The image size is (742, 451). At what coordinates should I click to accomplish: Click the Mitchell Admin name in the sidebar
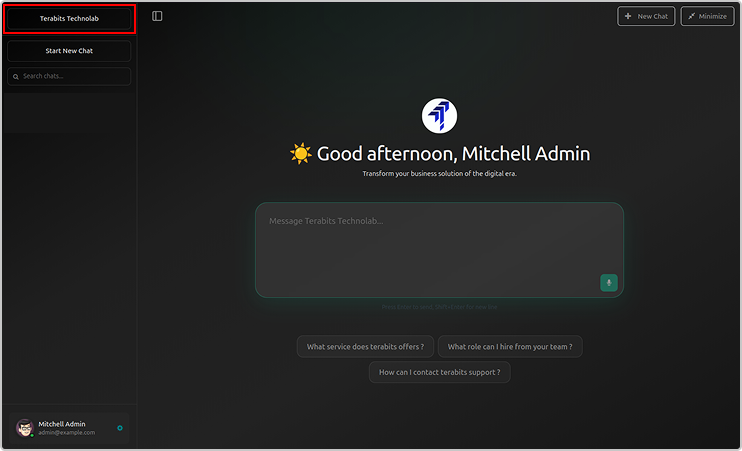coord(62,424)
